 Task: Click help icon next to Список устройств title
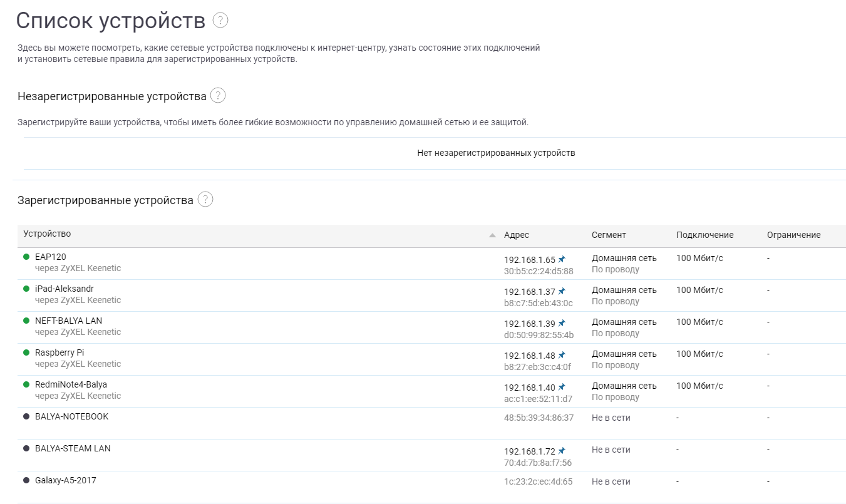(220, 20)
